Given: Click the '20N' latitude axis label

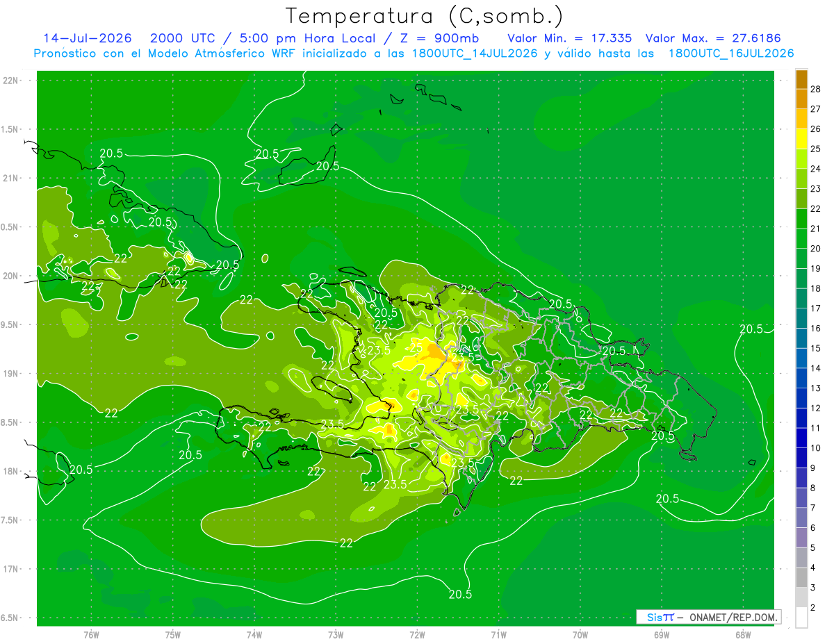Looking at the screenshot, I should 11,276.
